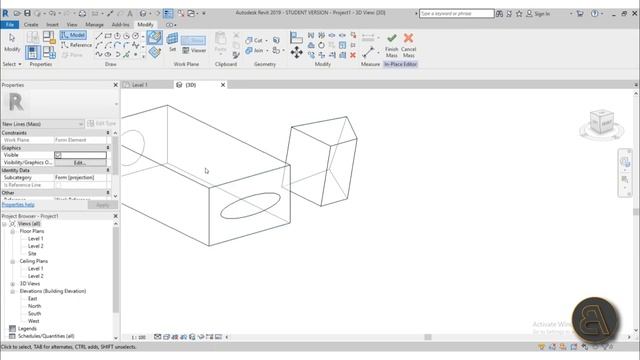Viewport: 640px width, 360px height.
Task: Click the Save icon in quick access toolbar
Action: coord(27,13)
